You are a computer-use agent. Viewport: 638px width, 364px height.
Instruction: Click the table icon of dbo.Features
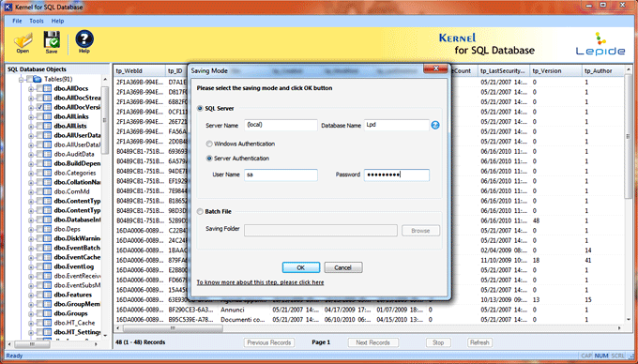point(47,295)
